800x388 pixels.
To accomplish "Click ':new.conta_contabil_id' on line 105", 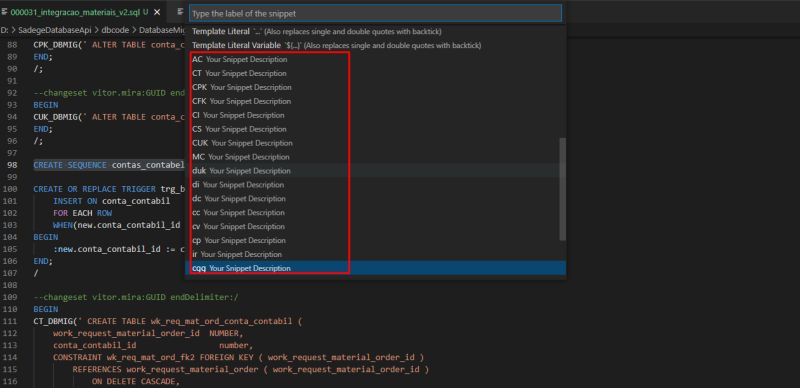I will tap(108, 249).
